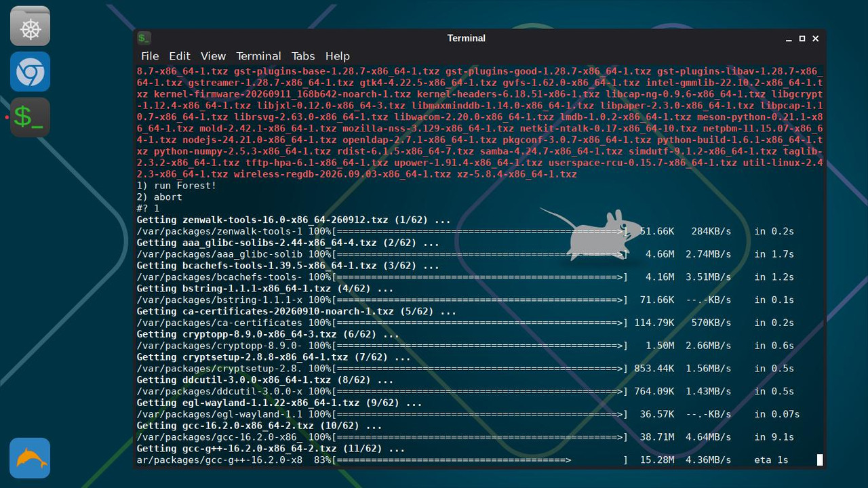Click "Getting bcachefs-tools-1.39.5" line

(x=288, y=266)
